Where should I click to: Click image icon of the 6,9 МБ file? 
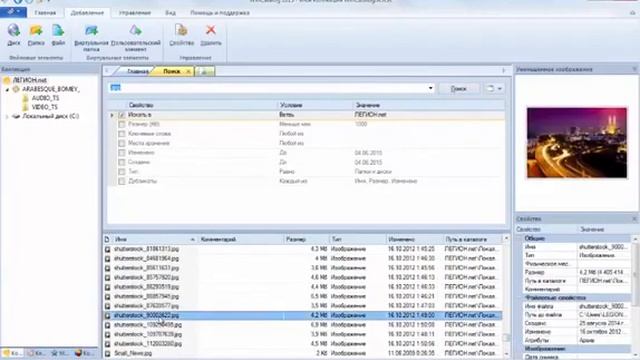pyautogui.click(x=107, y=325)
